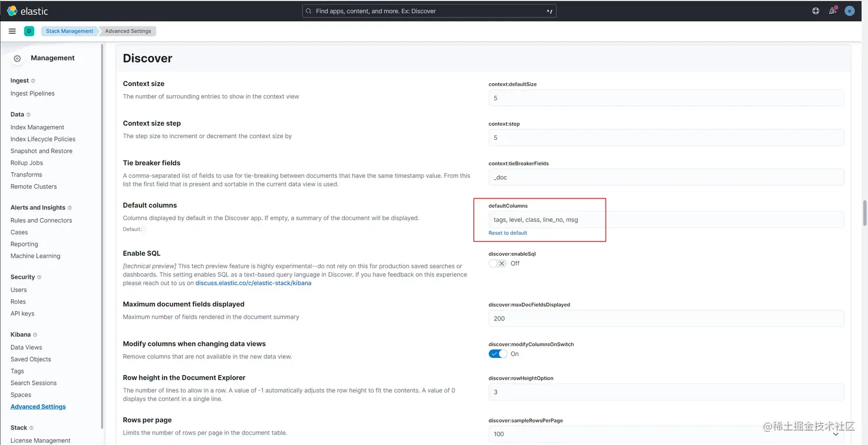
Task: Click Reset to default link
Action: click(508, 233)
